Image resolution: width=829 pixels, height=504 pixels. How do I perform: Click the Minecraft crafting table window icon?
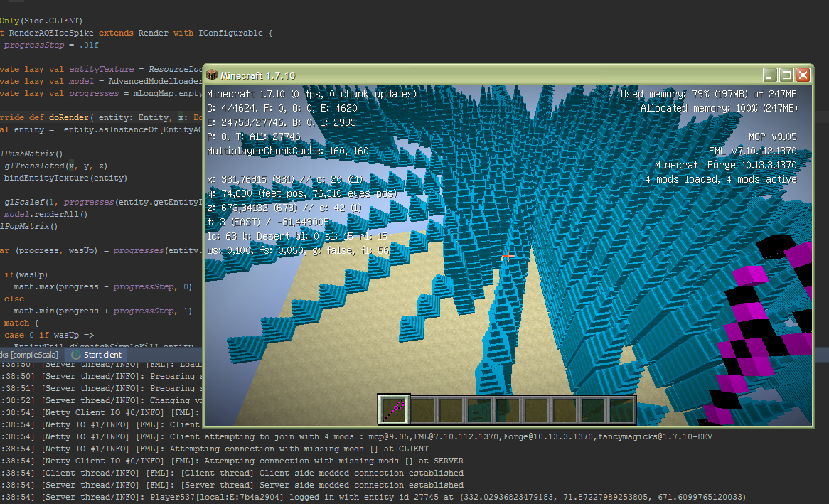pyautogui.click(x=213, y=75)
